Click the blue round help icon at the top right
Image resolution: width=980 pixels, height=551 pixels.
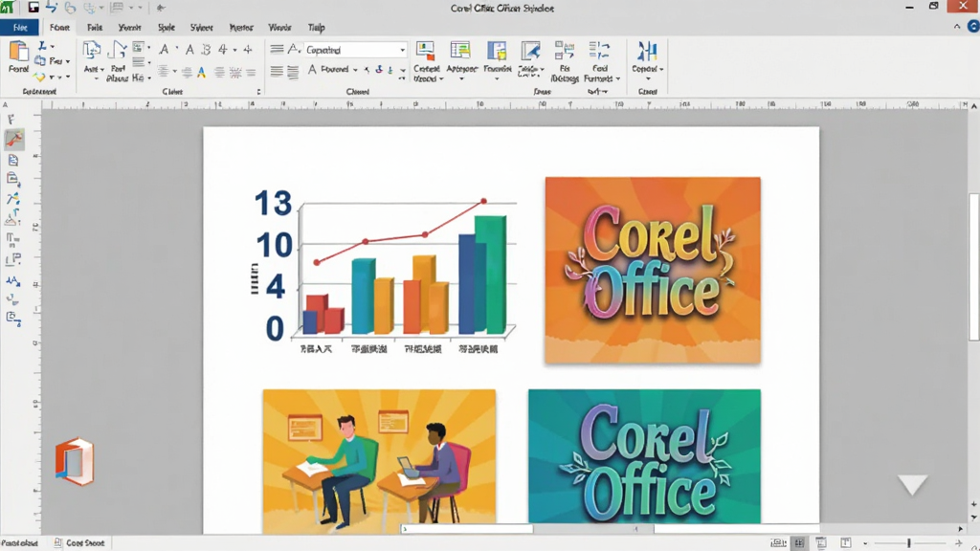coord(973,26)
